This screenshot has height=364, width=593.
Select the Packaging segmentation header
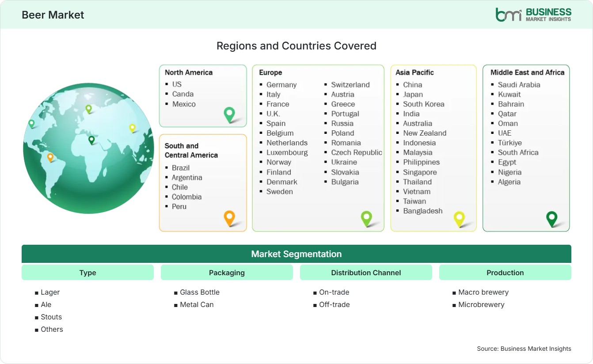227,273
